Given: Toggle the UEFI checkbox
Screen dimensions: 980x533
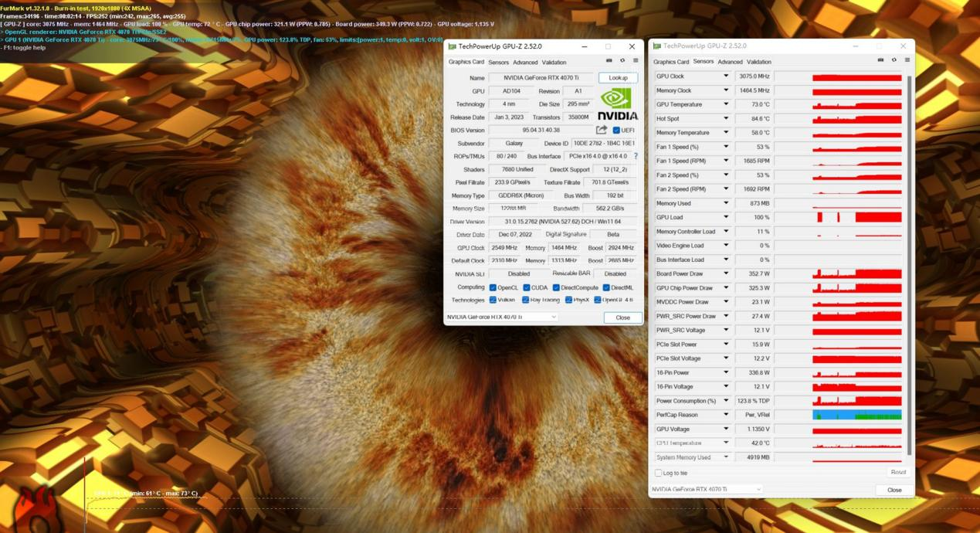Looking at the screenshot, I should [615, 131].
